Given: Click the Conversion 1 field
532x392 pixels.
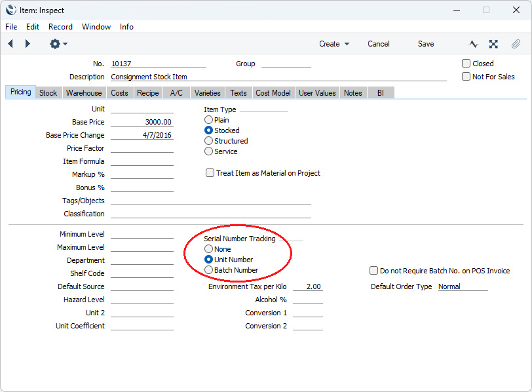Looking at the screenshot, I should tap(308, 313).
